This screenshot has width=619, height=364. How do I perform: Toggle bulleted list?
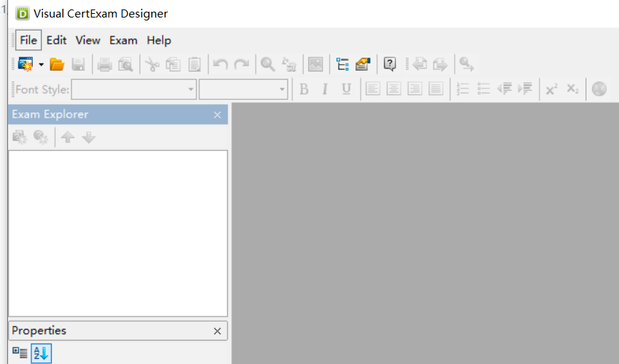pyautogui.click(x=483, y=89)
